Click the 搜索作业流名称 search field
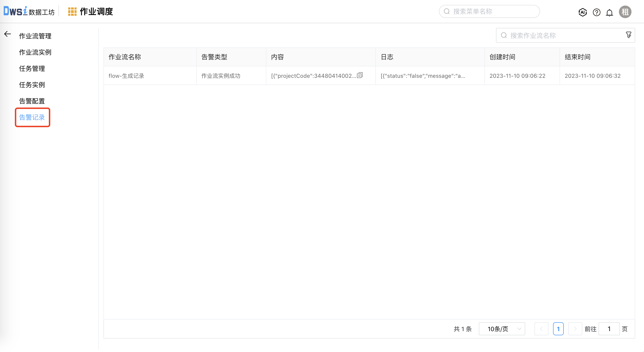Image resolution: width=644 pixels, height=352 pixels. (x=550, y=35)
